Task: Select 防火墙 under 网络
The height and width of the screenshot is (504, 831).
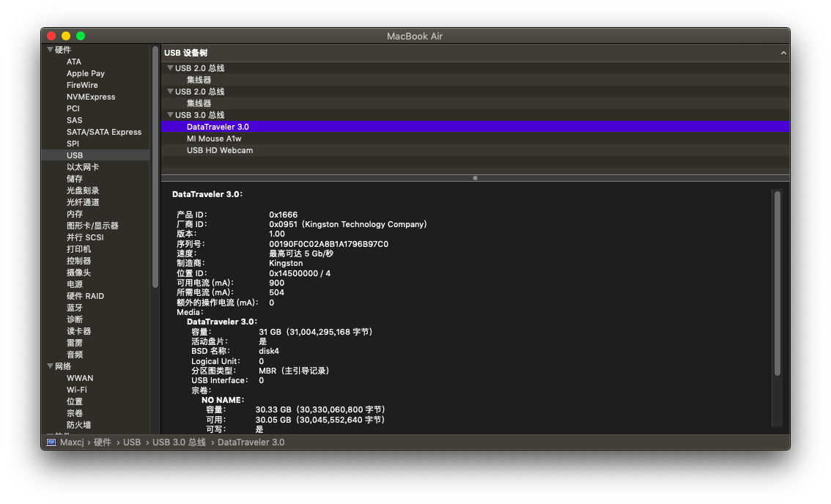Action: (78, 424)
